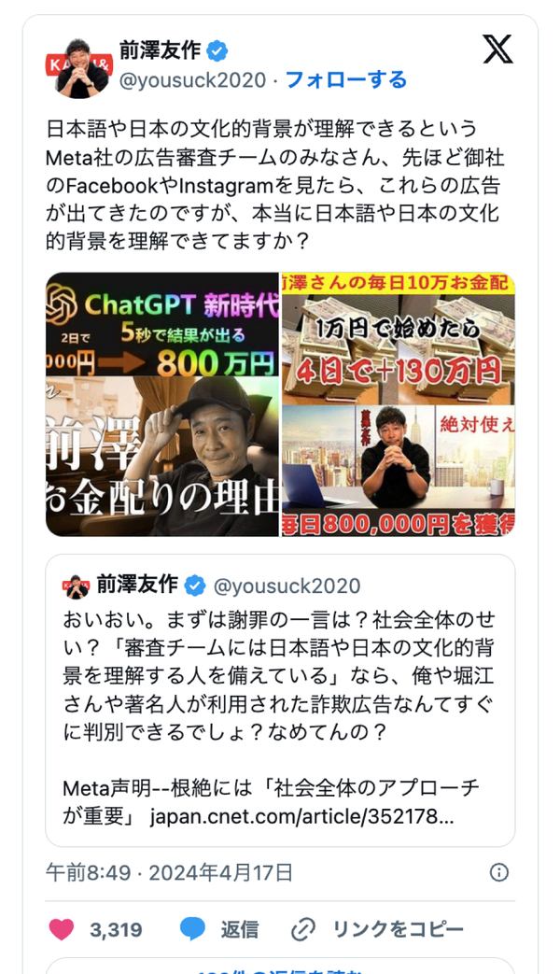Open the X logo in tweet header
This screenshot has height=974, width=560.
click(x=497, y=49)
